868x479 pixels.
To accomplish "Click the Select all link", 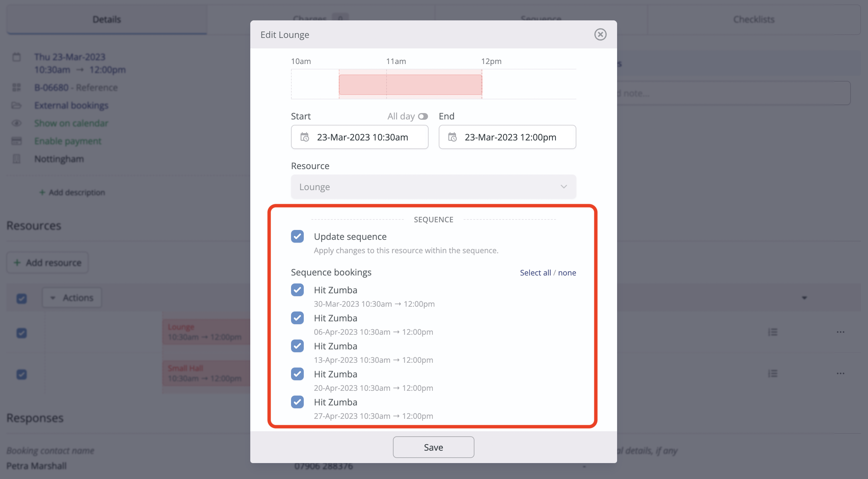I will [536, 272].
